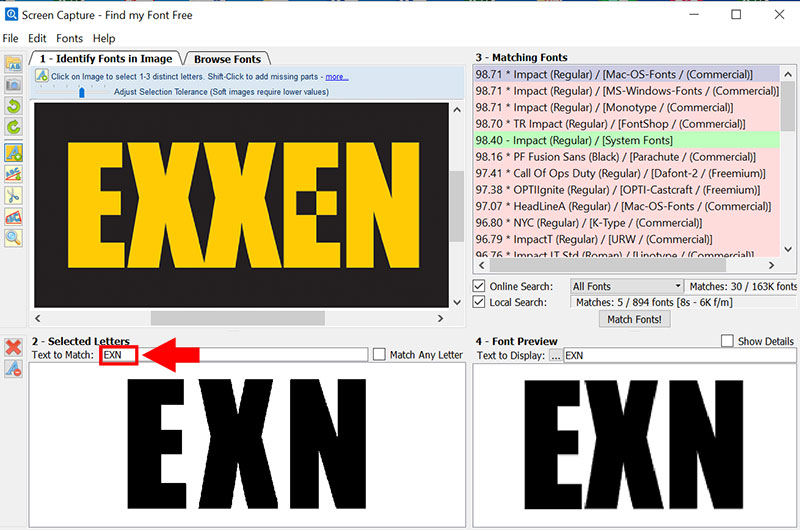Select PF Fusion Sans (Black) result
The width and height of the screenshot is (800, 530).
click(x=627, y=157)
